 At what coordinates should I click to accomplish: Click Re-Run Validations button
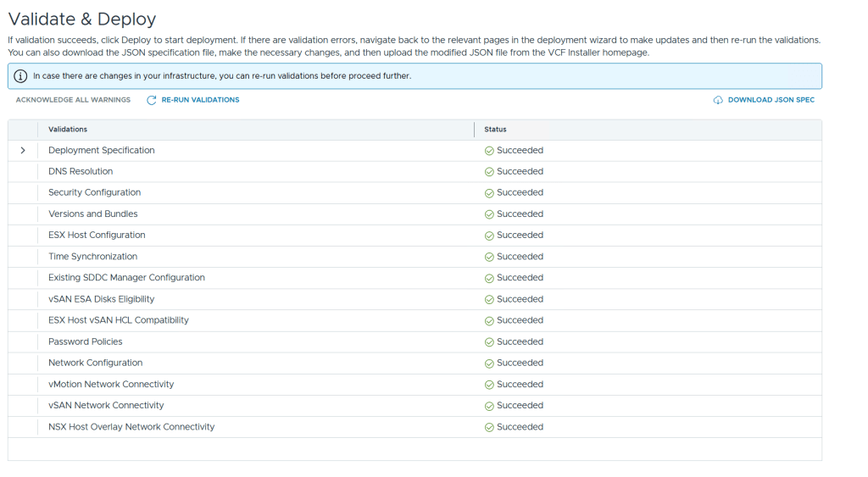click(x=200, y=100)
